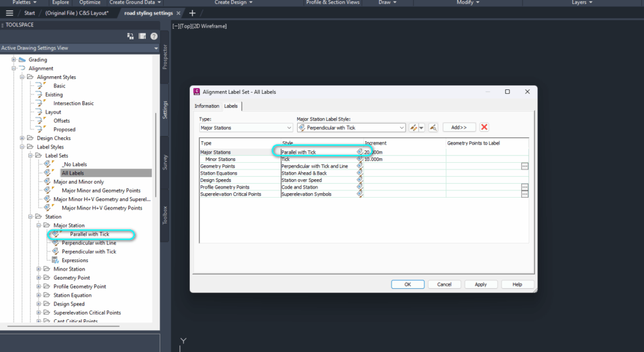644x352 pixels.
Task: Click the Intersection Basic style icon
Action: click(40, 103)
